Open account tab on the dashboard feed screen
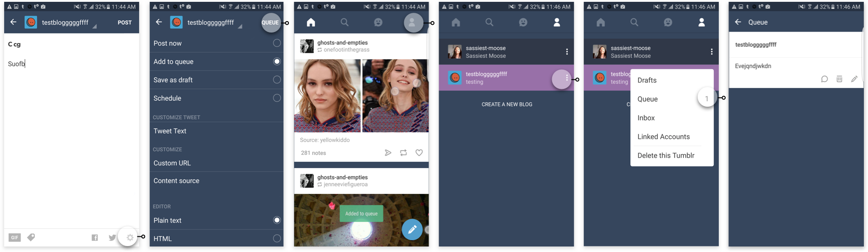868x252 pixels. click(412, 22)
